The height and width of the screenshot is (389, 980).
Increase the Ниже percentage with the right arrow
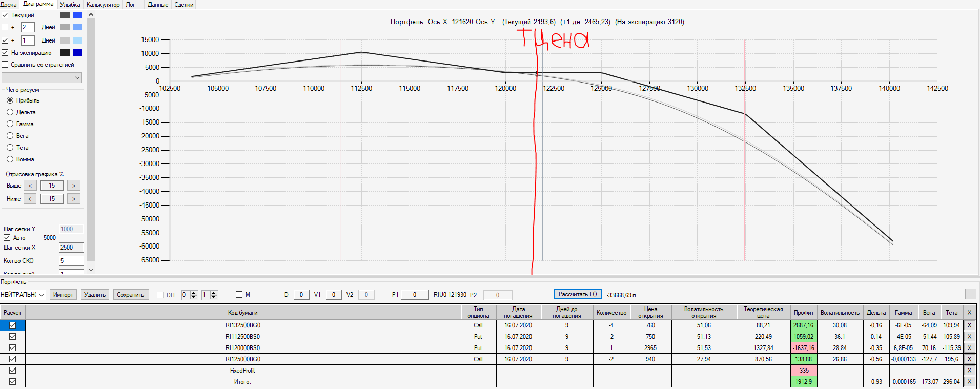pyautogui.click(x=74, y=199)
